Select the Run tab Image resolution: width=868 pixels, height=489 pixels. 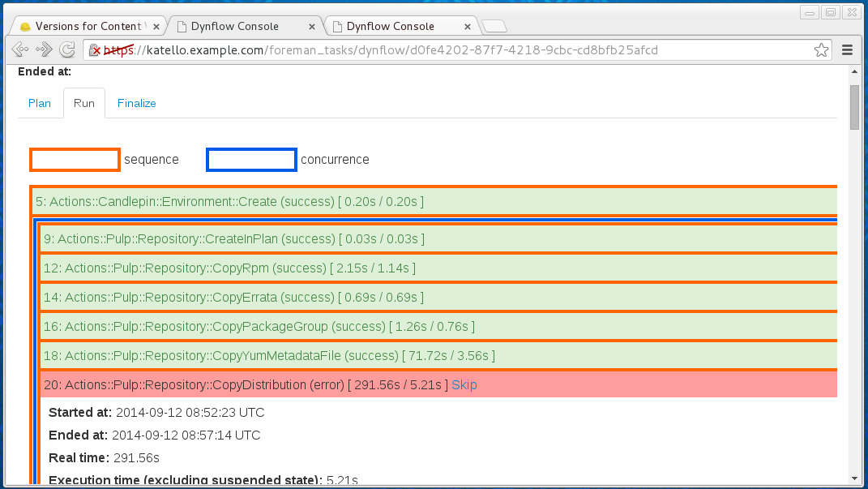[84, 103]
